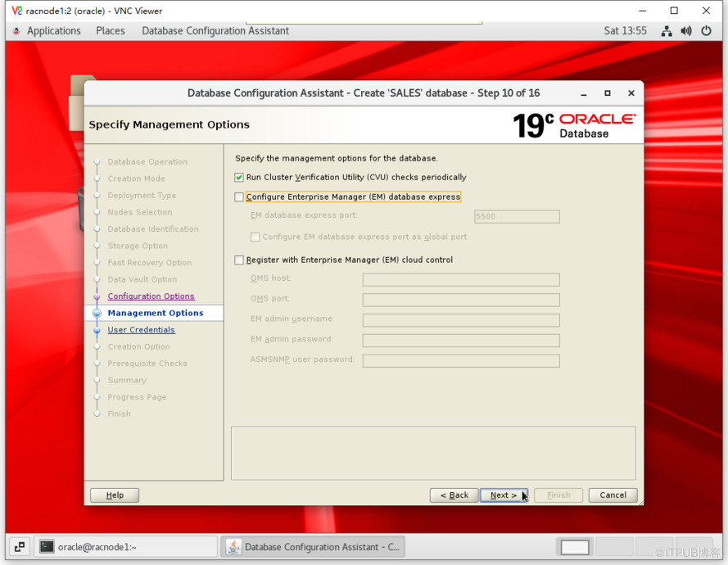Maximize the Database Configuration Assistant dialog

pos(607,93)
